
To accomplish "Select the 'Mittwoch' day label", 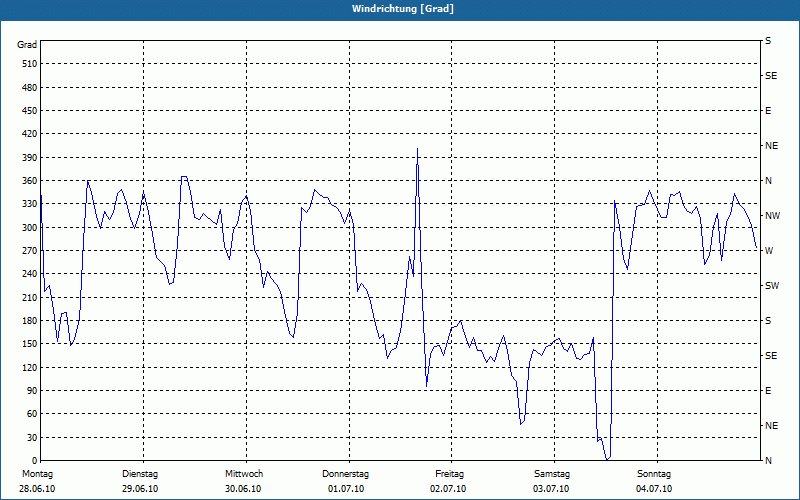I will [244, 474].
